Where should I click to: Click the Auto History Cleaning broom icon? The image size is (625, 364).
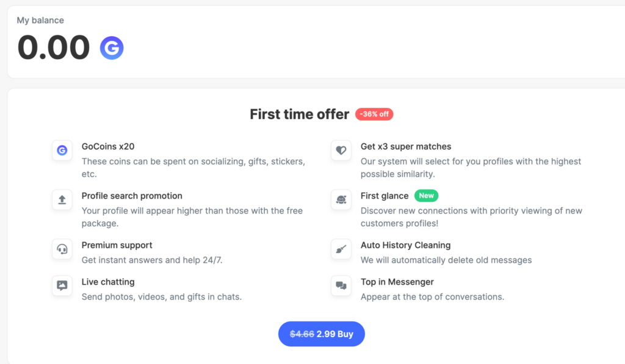coord(341,249)
